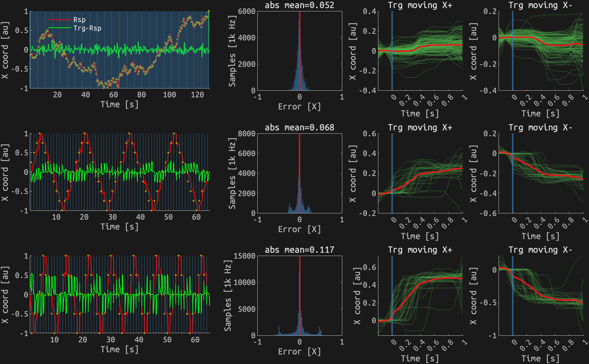589x364 pixels.
Task: Click the histogram titled "abs mean=0.052"
Action: (x=300, y=6)
